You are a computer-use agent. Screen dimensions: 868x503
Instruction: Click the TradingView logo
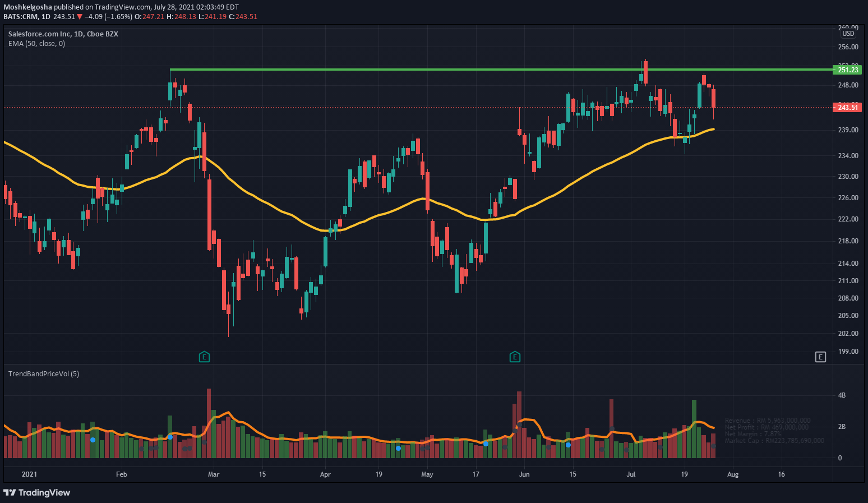coord(37,492)
